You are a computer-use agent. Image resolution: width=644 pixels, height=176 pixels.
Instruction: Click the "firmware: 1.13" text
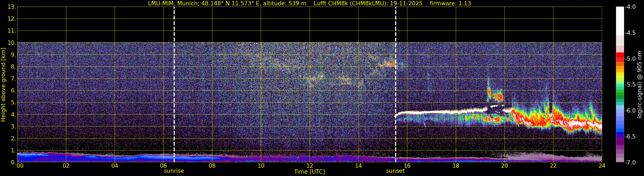(x=450, y=3)
